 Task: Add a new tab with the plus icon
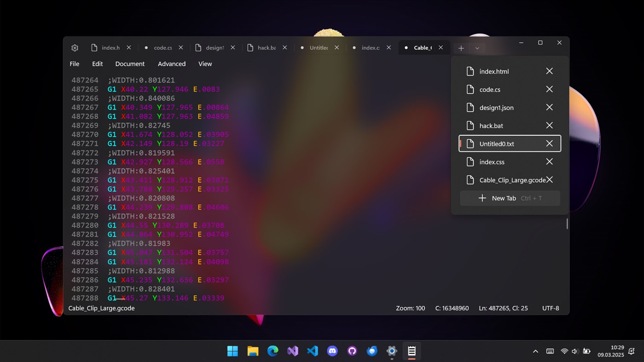pyautogui.click(x=461, y=48)
